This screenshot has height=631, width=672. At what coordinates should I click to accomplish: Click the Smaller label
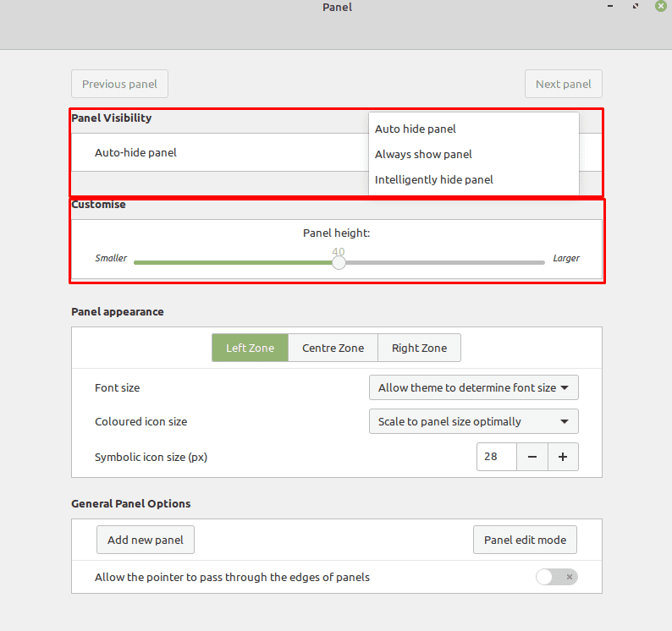tap(111, 258)
